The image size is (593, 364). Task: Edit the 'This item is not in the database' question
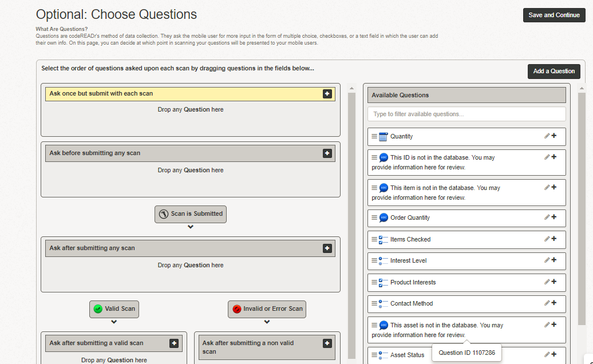coord(547,187)
